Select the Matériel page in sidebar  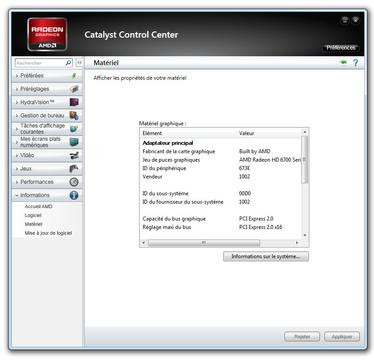click(x=33, y=224)
